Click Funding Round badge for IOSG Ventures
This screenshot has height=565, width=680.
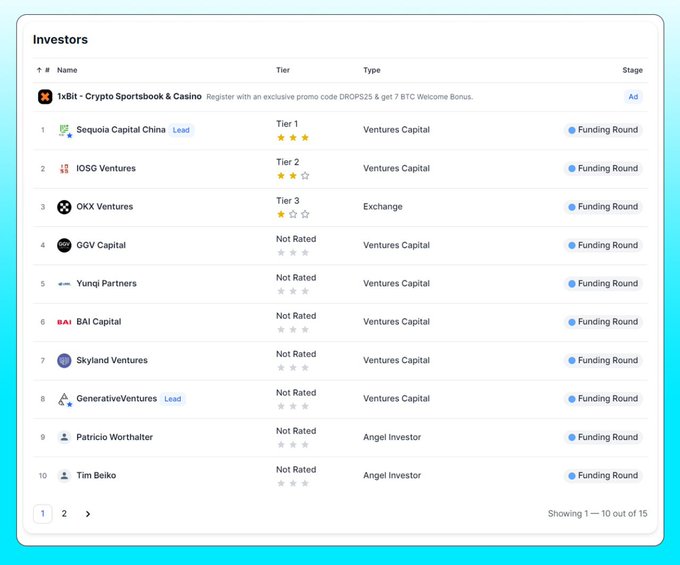point(603,169)
